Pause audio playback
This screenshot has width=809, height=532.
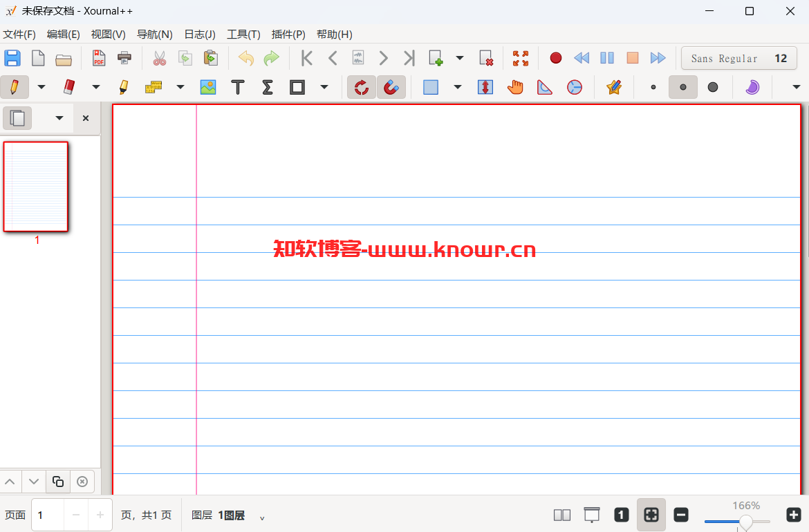tap(607, 58)
